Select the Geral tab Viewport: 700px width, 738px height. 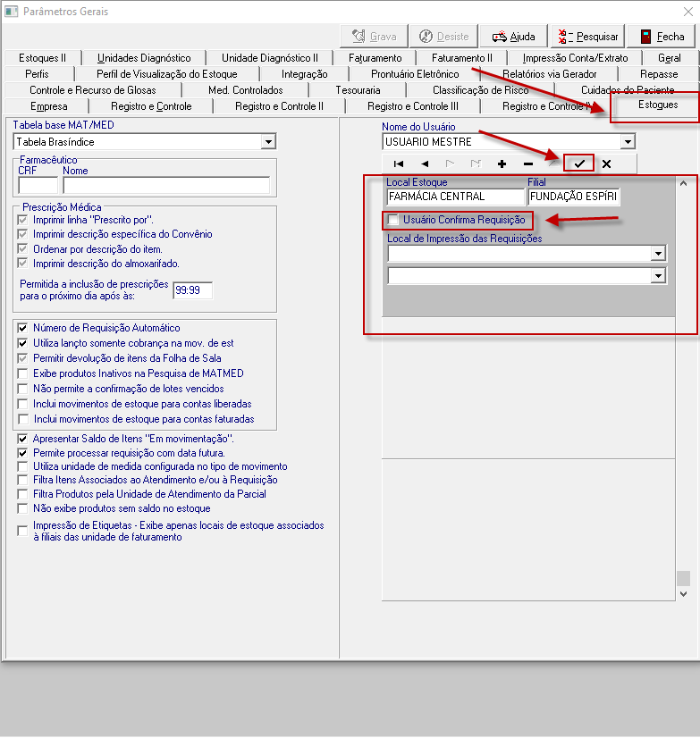coord(670,58)
